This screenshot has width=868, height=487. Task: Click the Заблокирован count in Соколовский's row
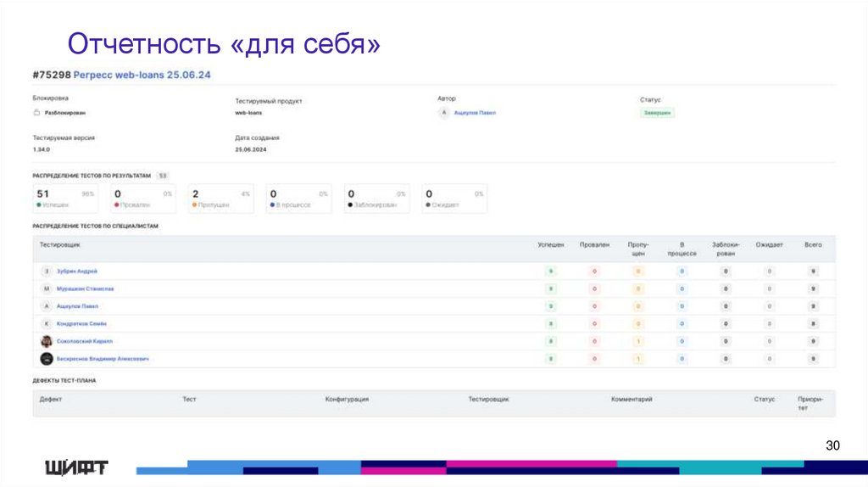point(726,341)
